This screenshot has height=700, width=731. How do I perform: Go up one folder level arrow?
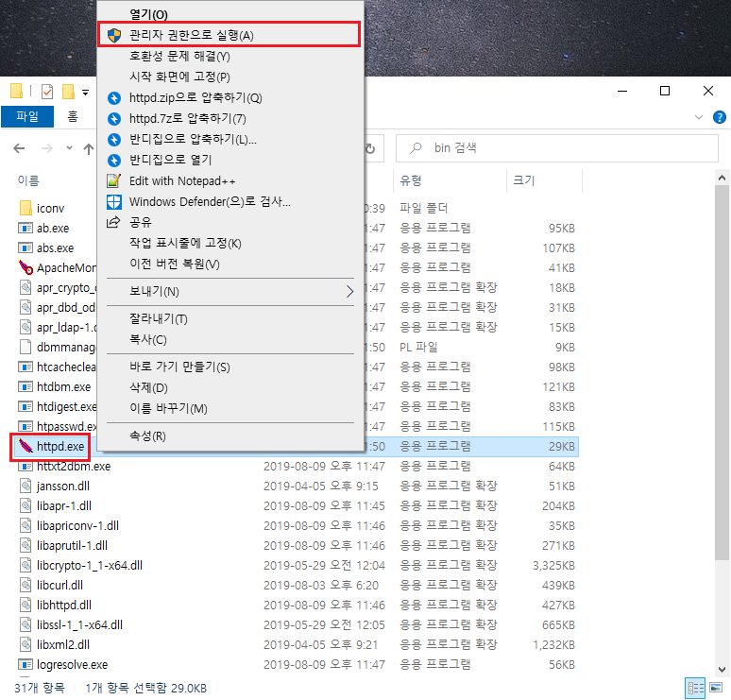tap(89, 148)
